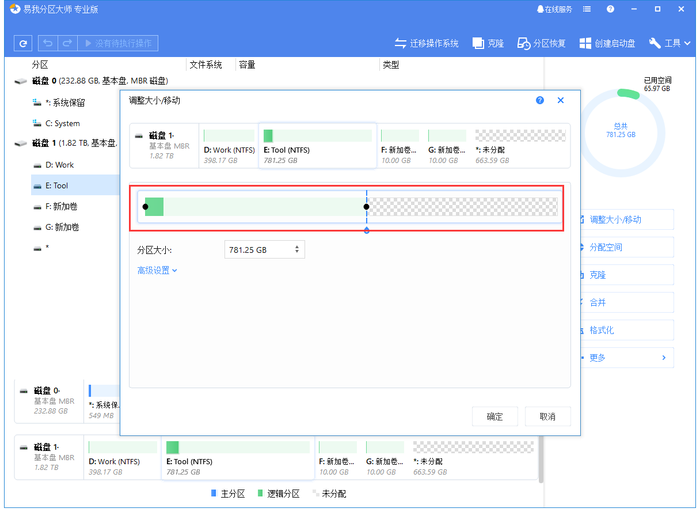Collapse the 磁盘 1 row in the dialog
The image size is (700, 512).
click(x=139, y=135)
